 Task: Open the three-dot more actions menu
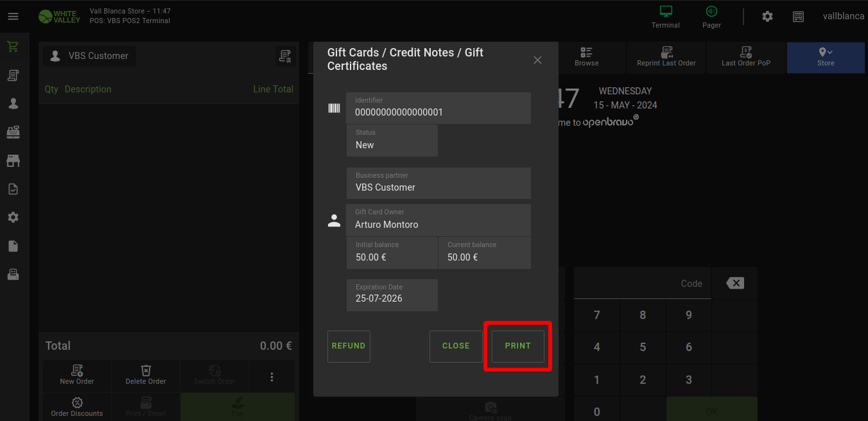coord(272,377)
